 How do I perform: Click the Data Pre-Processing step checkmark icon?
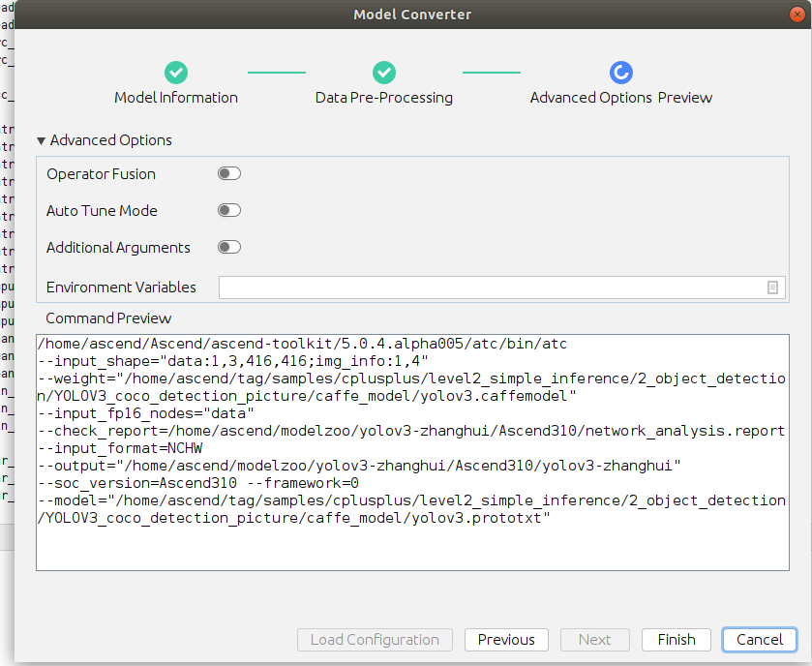[384, 73]
